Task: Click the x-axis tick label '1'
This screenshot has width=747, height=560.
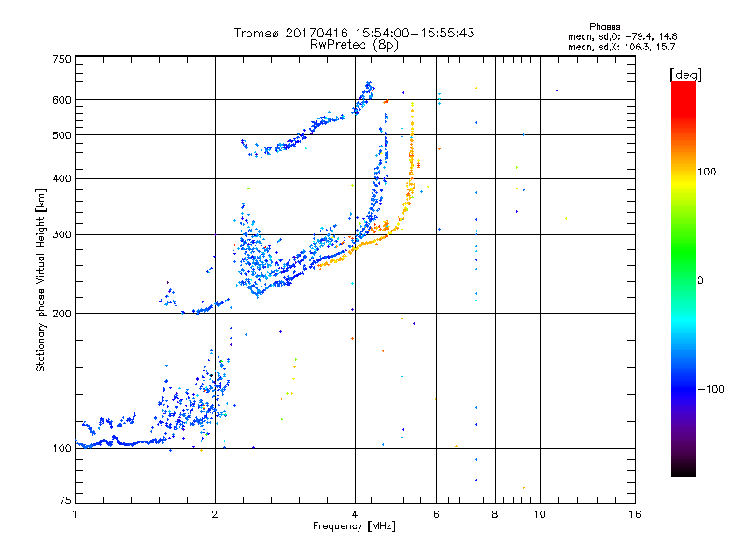Action: 75,514
